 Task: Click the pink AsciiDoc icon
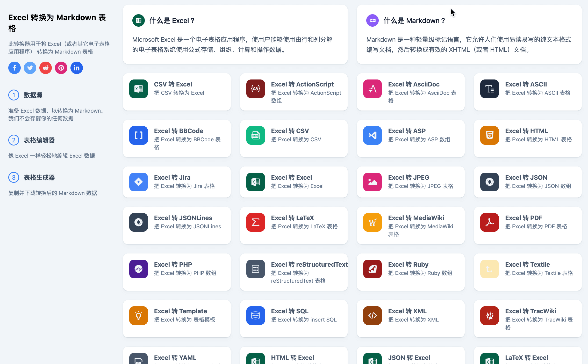[372, 89]
